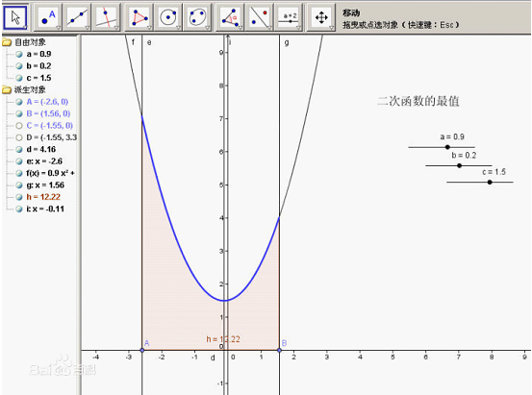
Task: Click point A on the x-axis
Action: pos(142,350)
